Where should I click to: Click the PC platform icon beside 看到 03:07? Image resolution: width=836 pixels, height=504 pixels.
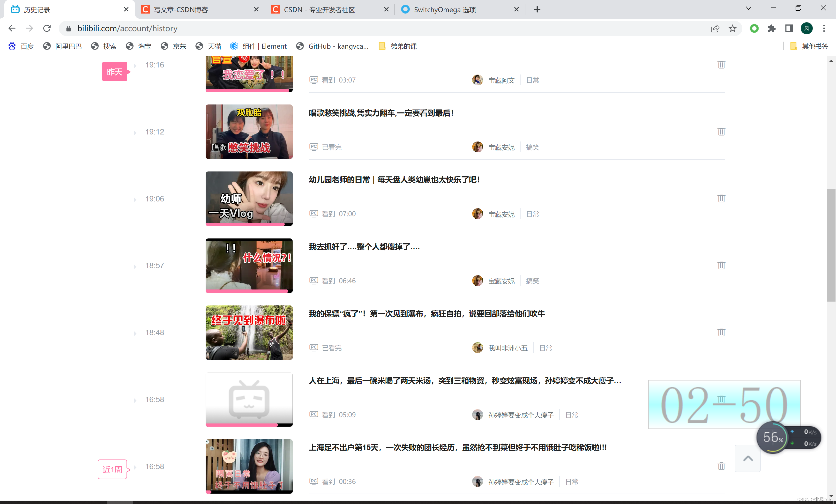[313, 80]
